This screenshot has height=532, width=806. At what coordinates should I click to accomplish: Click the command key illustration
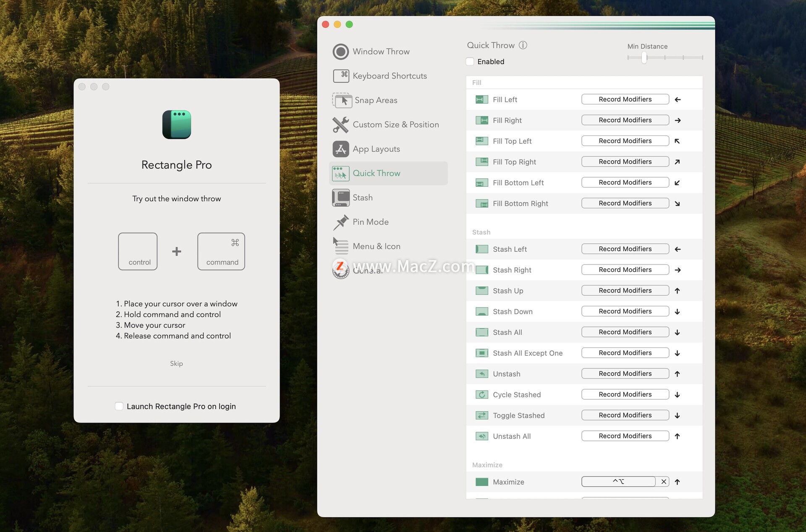pos(221,251)
